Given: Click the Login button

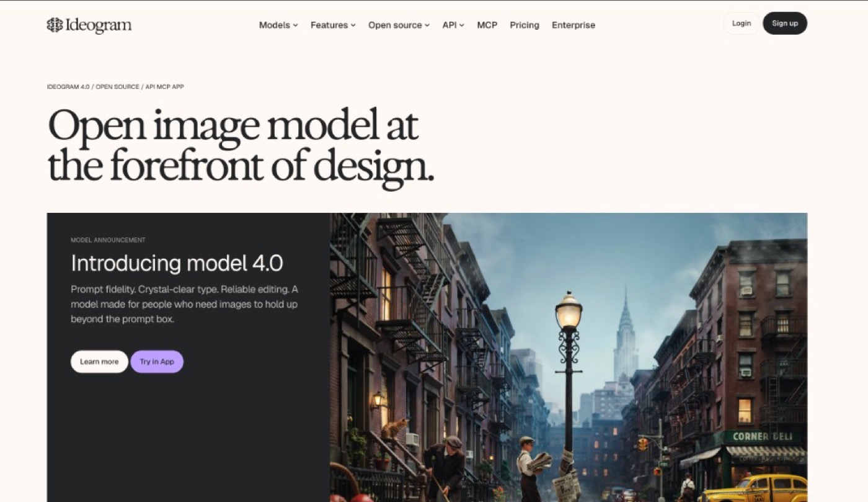Looking at the screenshot, I should tap(742, 24).
